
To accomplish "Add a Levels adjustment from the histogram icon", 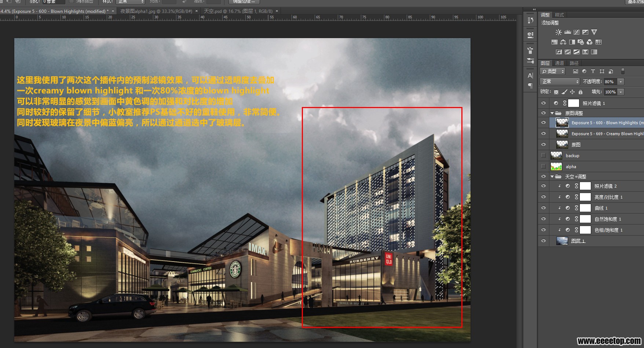I will pos(568,32).
